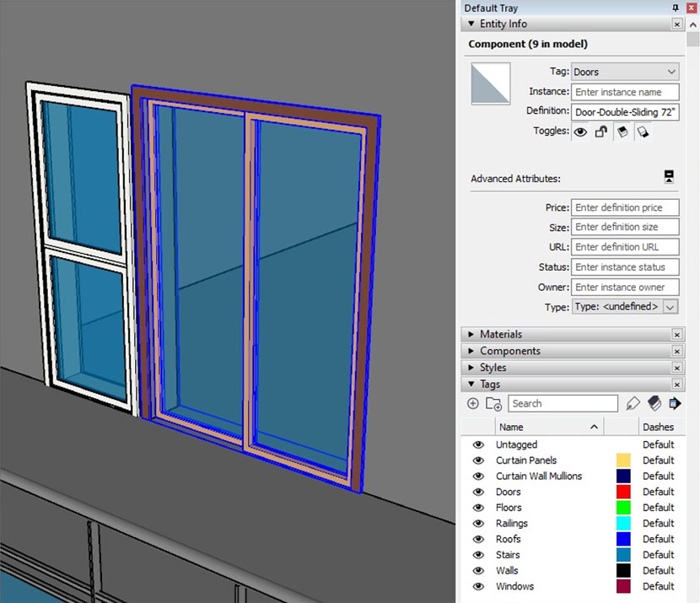Click the Add Tag Folder icon
This screenshot has width=700, height=603.
coord(493,404)
